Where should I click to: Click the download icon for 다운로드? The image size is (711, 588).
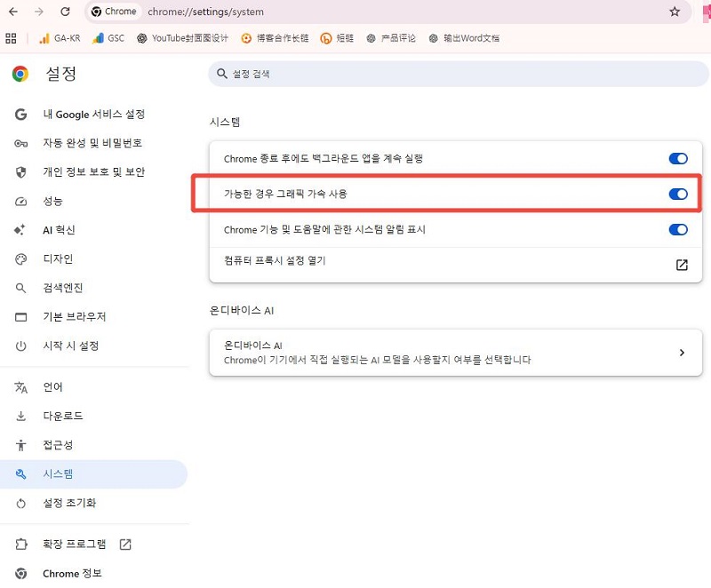[20, 416]
